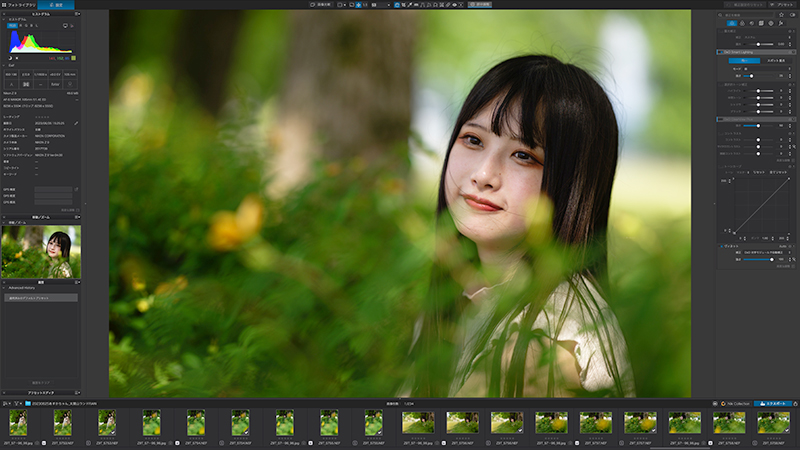Collapse the ヒストグラム panel header

[41, 14]
